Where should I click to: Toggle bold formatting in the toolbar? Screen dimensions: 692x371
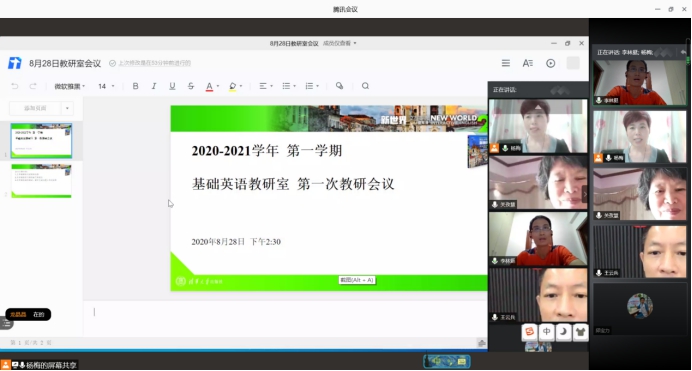(x=135, y=86)
